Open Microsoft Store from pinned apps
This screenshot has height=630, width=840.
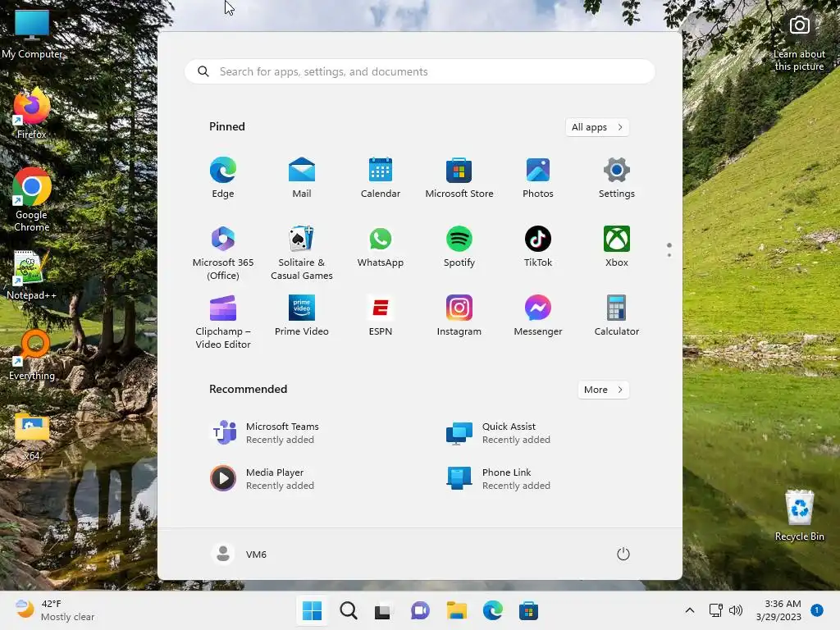(x=459, y=178)
